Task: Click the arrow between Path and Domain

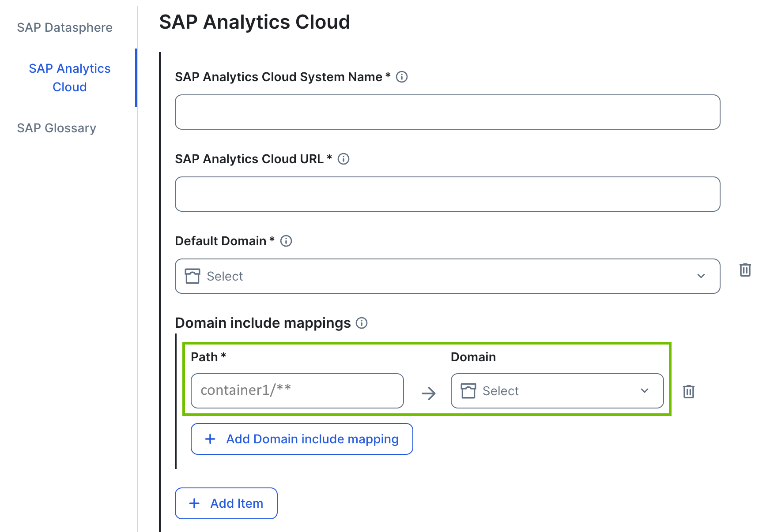Action: coord(428,393)
